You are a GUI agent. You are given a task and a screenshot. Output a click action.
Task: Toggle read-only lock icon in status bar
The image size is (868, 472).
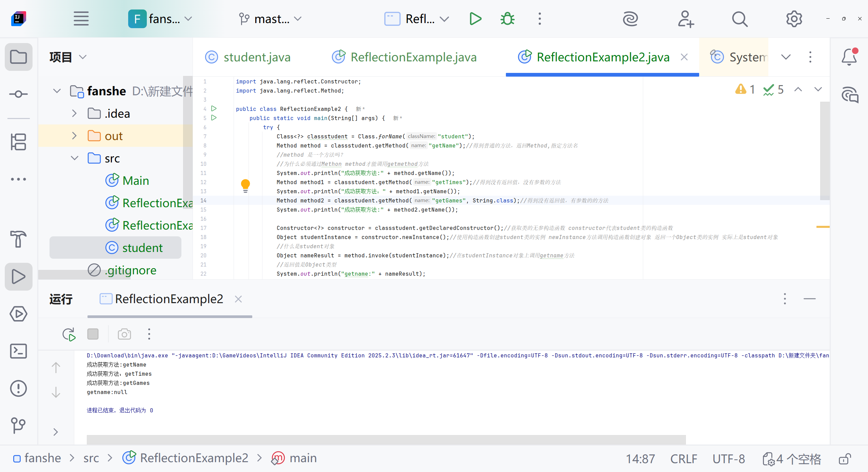(845, 459)
